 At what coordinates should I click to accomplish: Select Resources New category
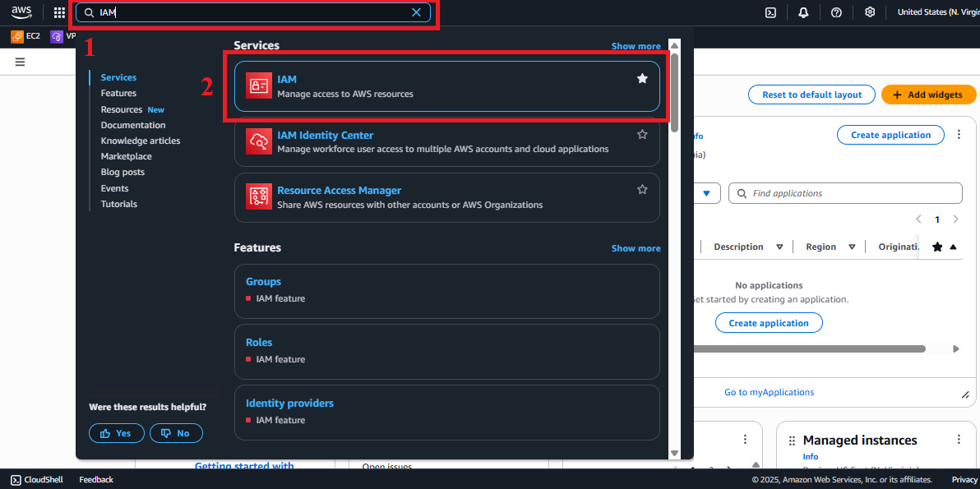tap(132, 109)
